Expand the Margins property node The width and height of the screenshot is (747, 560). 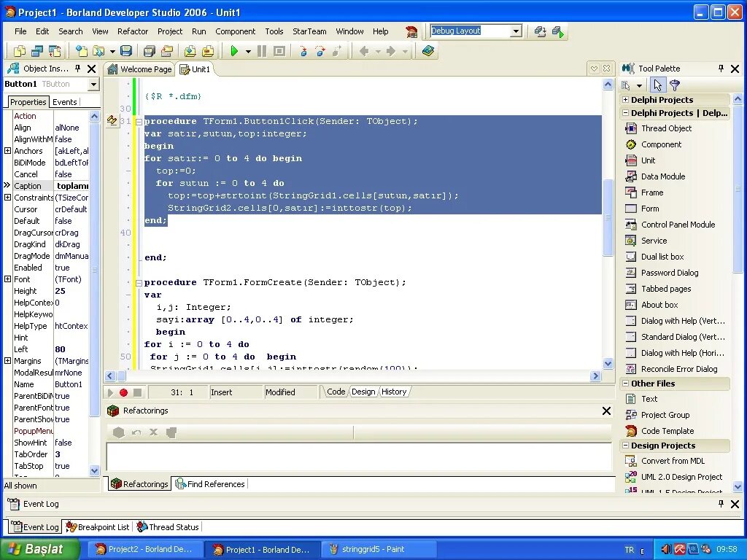coord(7,360)
